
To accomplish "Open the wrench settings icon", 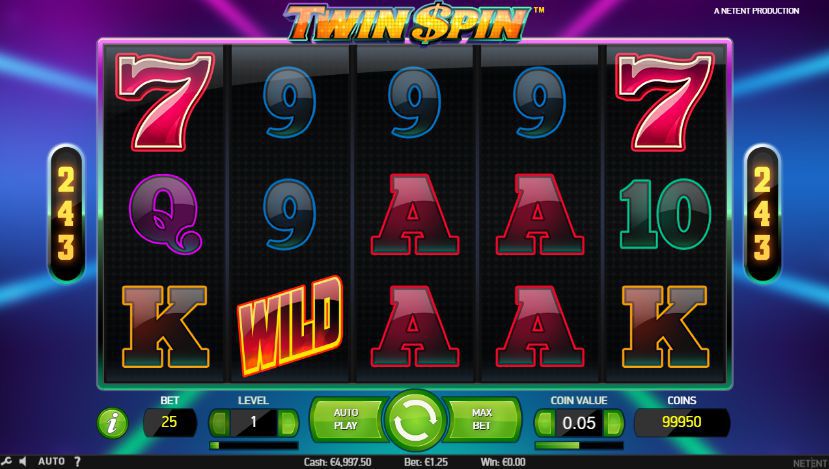I will (6, 461).
